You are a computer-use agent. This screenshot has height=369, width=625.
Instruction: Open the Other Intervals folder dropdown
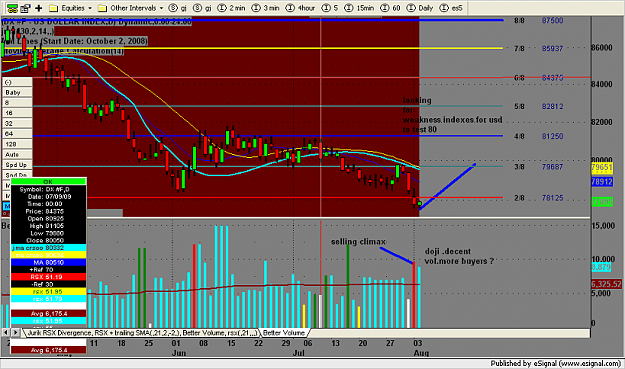(x=130, y=8)
